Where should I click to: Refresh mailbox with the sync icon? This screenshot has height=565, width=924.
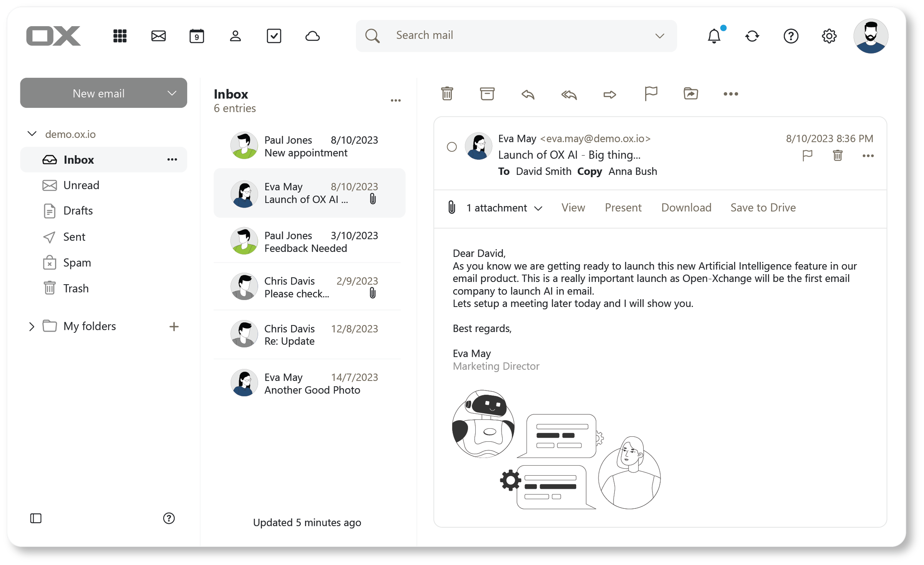click(x=752, y=36)
